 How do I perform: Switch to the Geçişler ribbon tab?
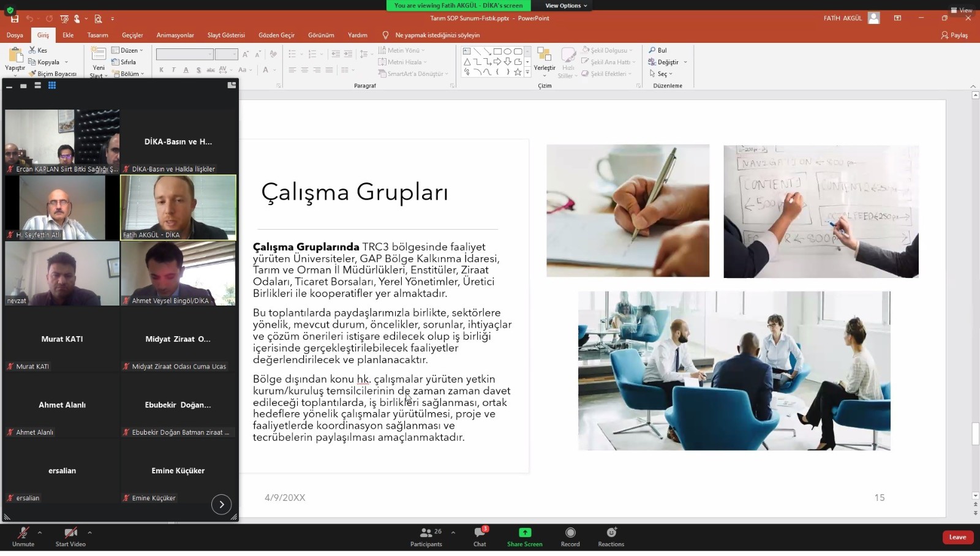pos(132,35)
